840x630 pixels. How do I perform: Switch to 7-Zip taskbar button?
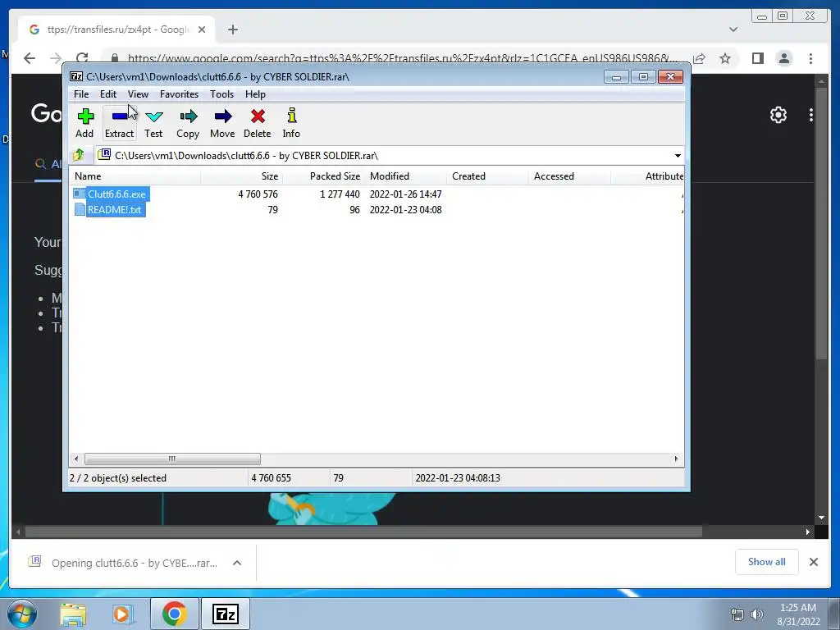pos(225,614)
